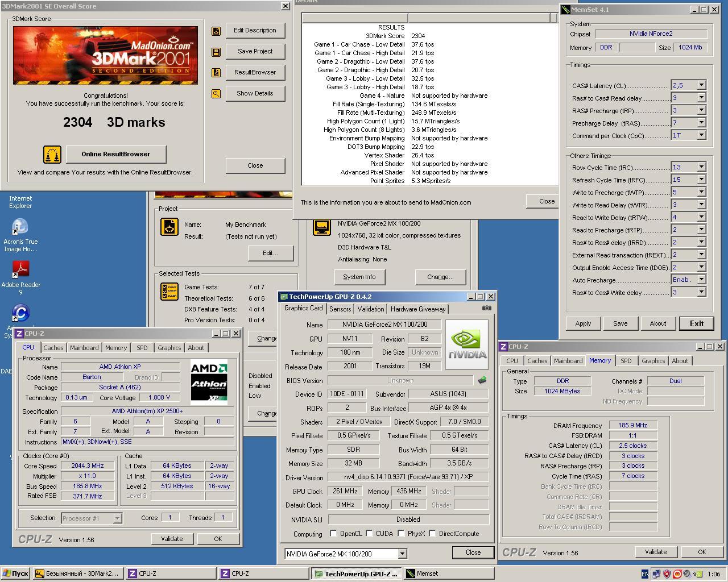Open the CAS# Latency (CL) dropdown in MemSet

[x=701, y=85]
